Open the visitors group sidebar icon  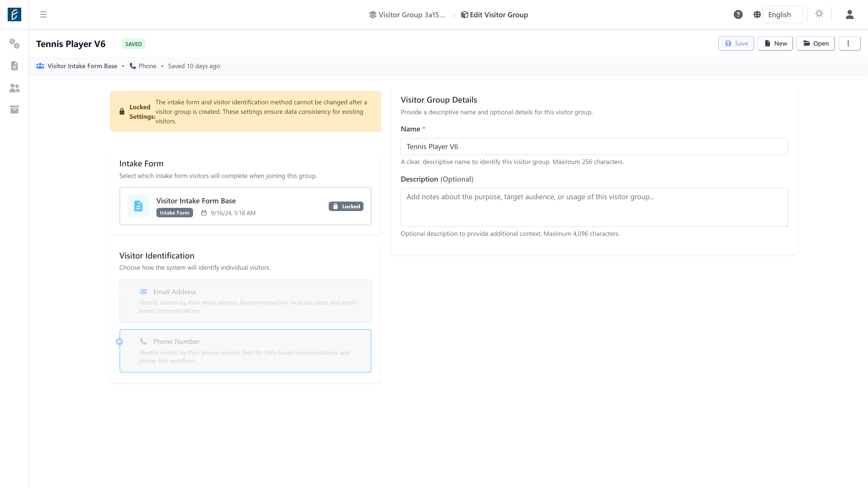tap(14, 88)
